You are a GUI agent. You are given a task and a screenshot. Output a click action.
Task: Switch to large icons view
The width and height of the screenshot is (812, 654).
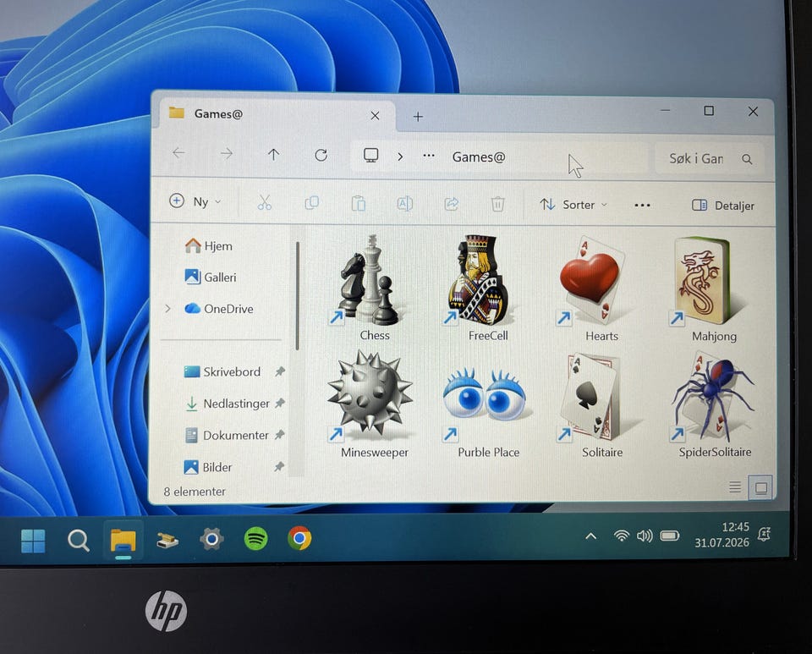[x=760, y=488]
